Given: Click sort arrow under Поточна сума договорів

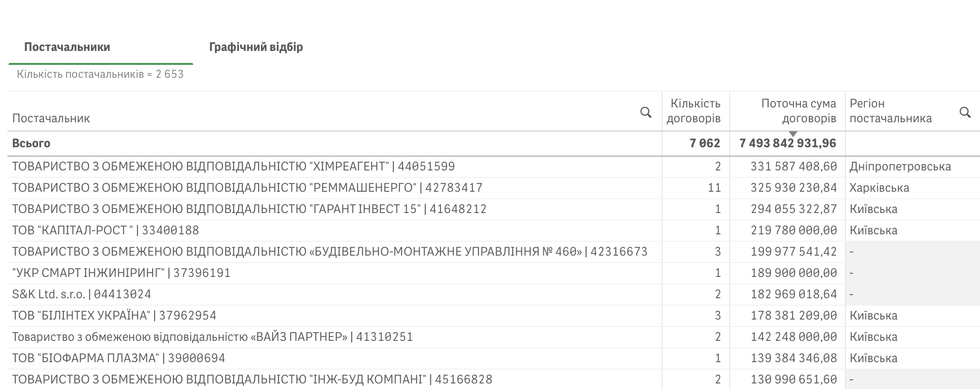Looking at the screenshot, I should [793, 134].
